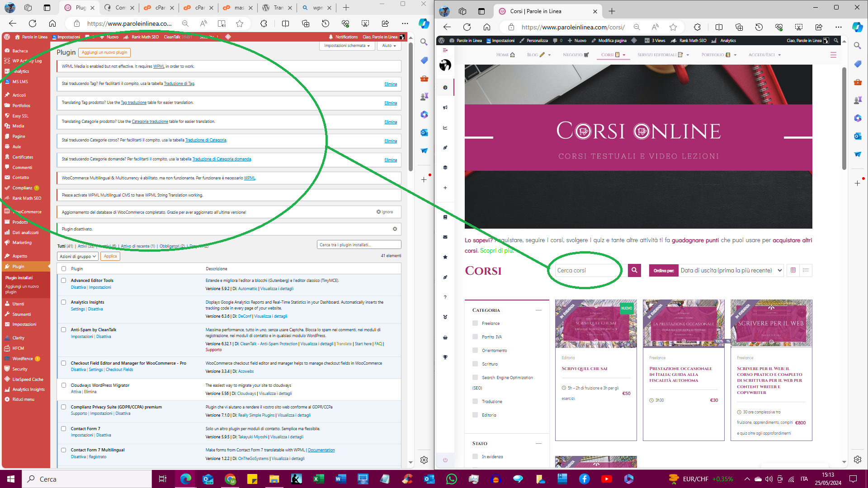Open WhatsApp from the taskbar
This screenshot has height=488, width=868.
click(451, 479)
